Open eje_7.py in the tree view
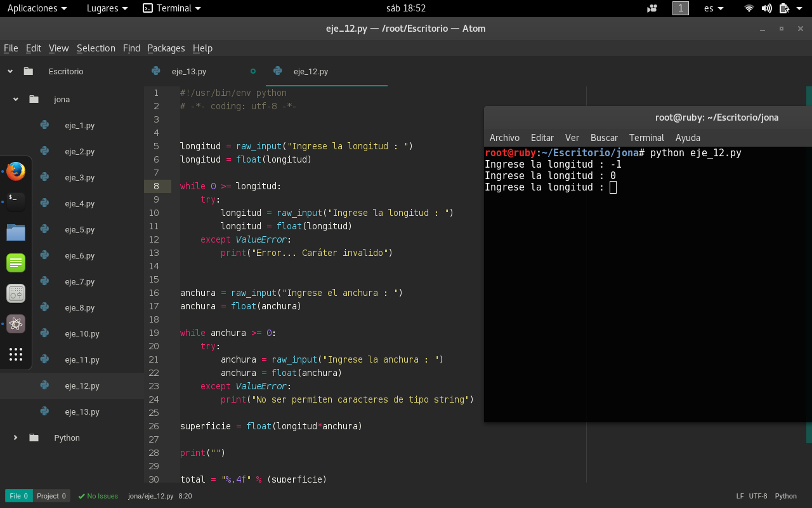Image resolution: width=812 pixels, height=508 pixels. click(79, 281)
